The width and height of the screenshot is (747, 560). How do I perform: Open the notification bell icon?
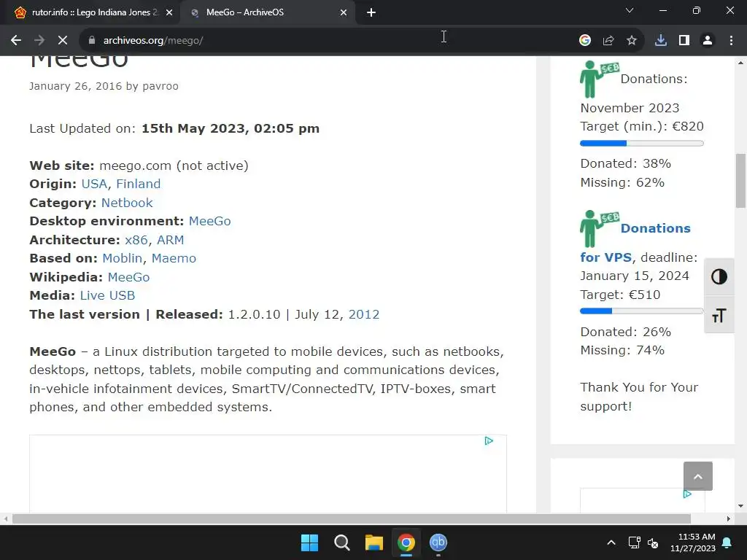727,542
